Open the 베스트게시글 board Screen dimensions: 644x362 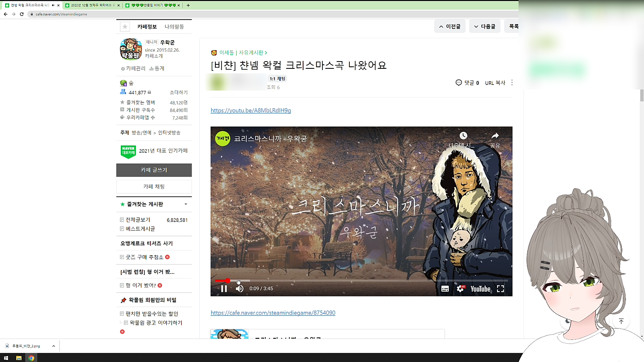[140, 229]
